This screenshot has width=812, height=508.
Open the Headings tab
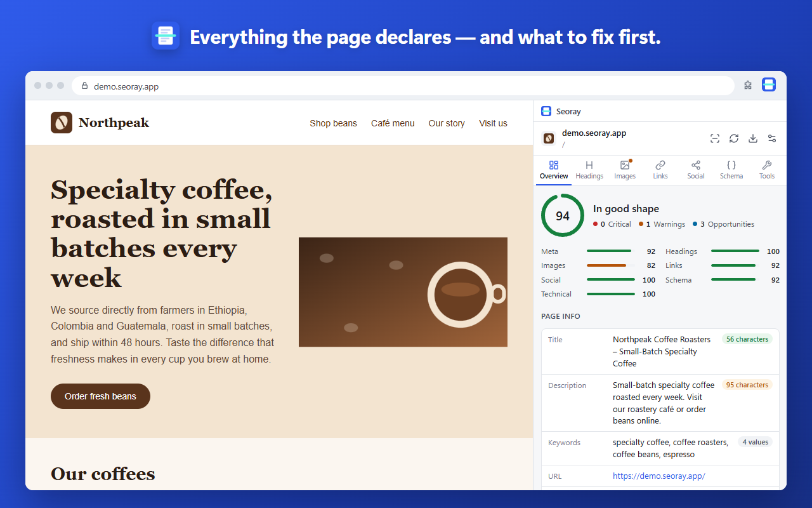[x=589, y=170]
